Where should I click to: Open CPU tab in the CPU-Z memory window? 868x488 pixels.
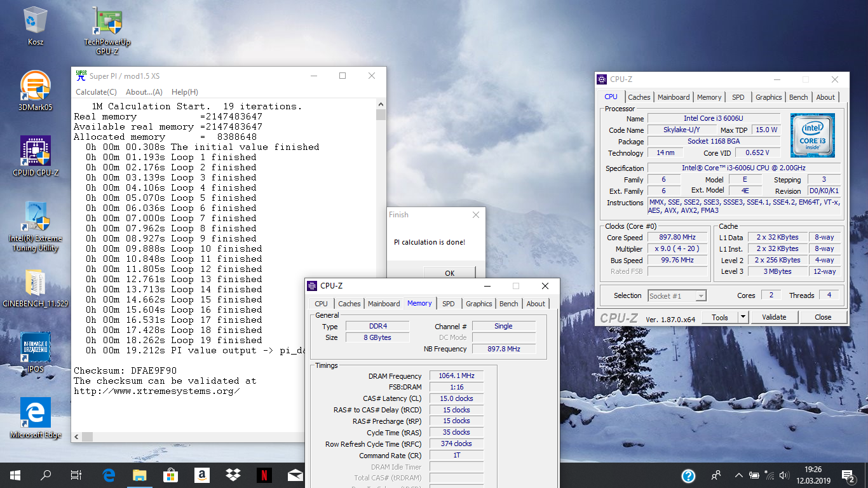pos(322,304)
